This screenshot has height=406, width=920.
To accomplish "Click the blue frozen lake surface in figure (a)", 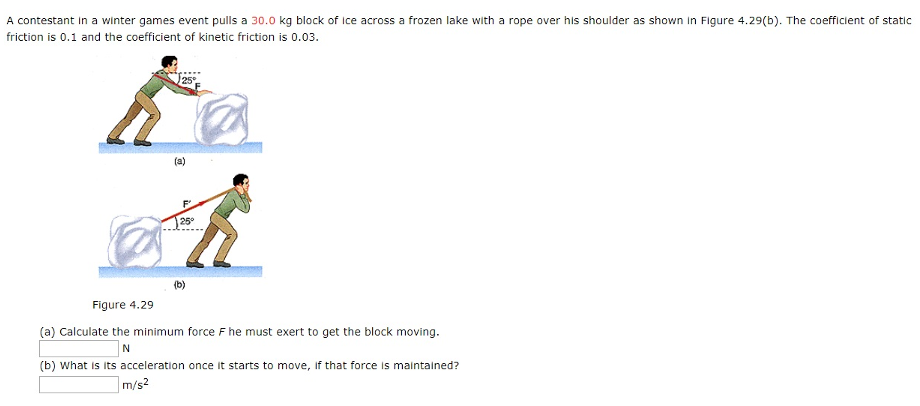I will click(180, 148).
